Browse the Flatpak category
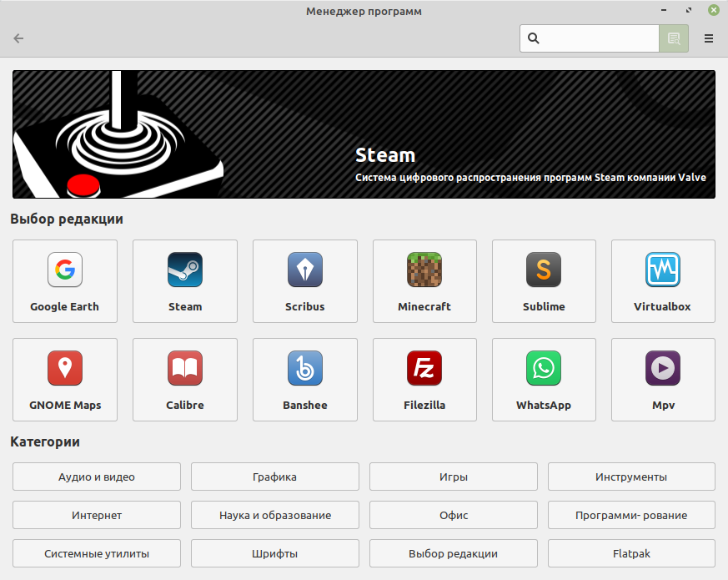The height and width of the screenshot is (580, 728). click(631, 553)
